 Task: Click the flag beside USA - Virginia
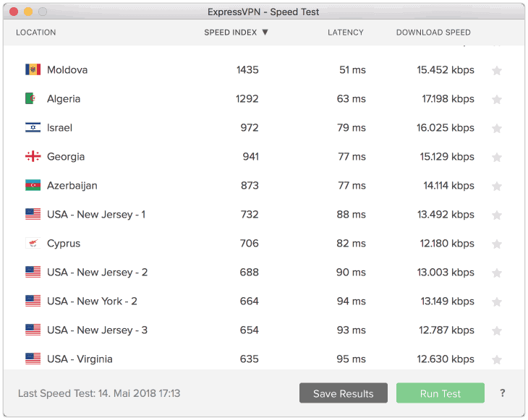coord(33,359)
